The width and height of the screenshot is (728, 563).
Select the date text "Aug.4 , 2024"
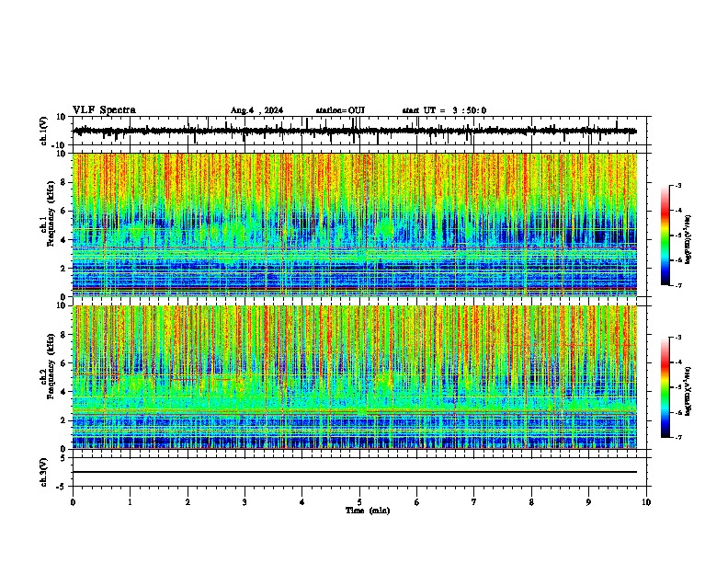point(256,110)
